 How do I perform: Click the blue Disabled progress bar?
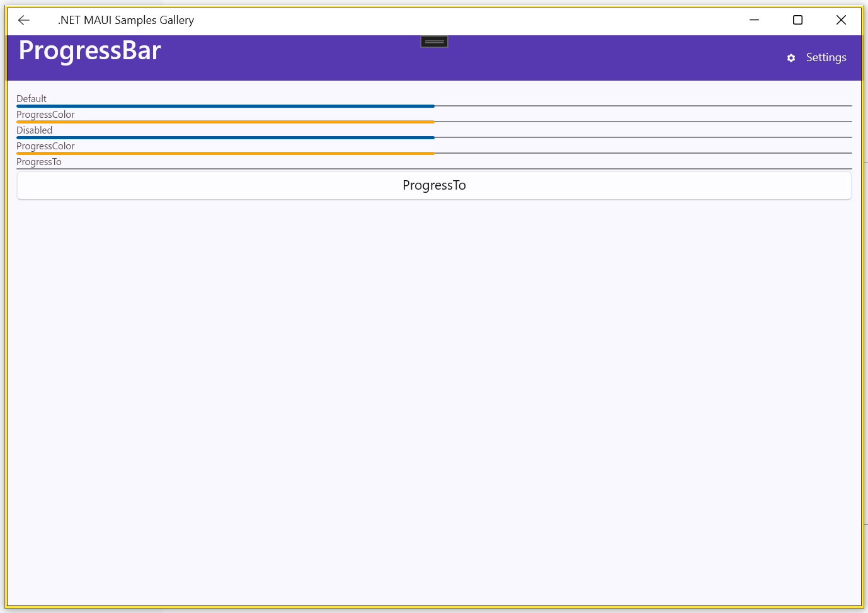point(226,137)
